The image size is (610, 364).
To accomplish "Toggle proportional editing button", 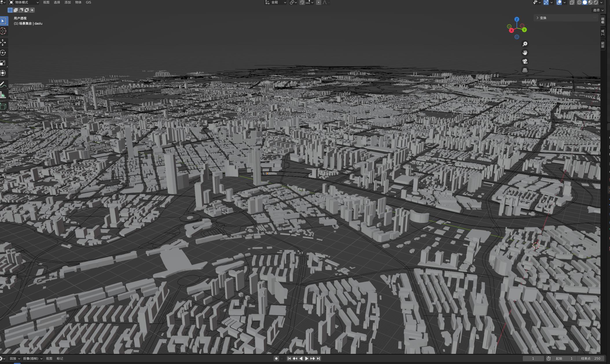I will click(319, 2).
